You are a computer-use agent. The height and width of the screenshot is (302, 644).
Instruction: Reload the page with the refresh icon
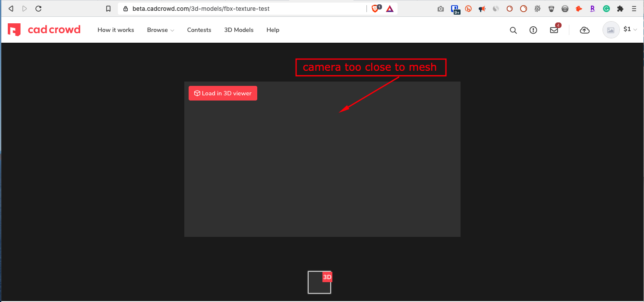click(x=38, y=9)
